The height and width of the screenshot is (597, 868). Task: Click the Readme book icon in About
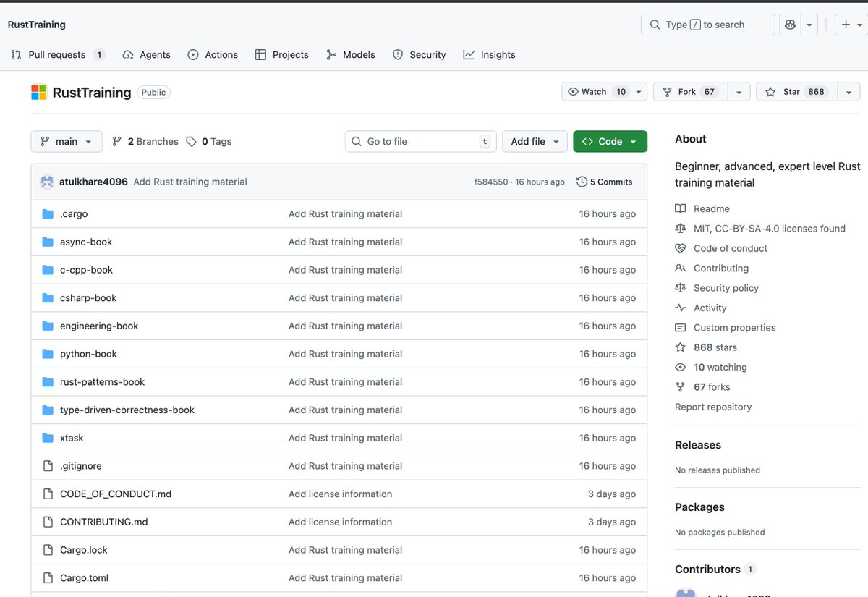pos(680,208)
